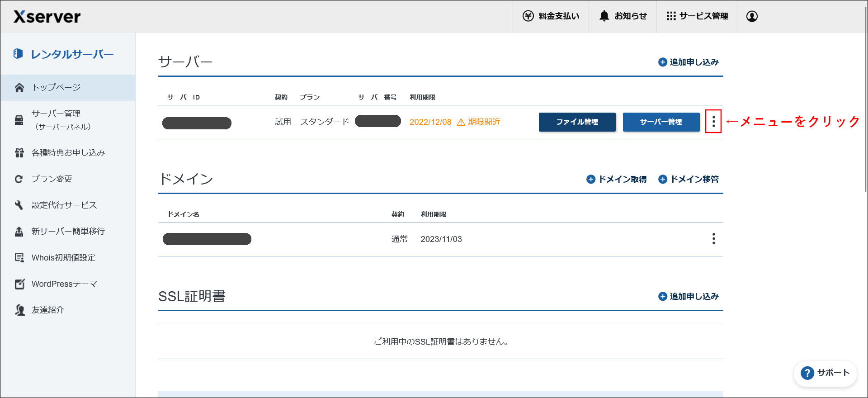Screen dimensions: 868x398
Task: Open the user account icon
Action: tap(752, 16)
